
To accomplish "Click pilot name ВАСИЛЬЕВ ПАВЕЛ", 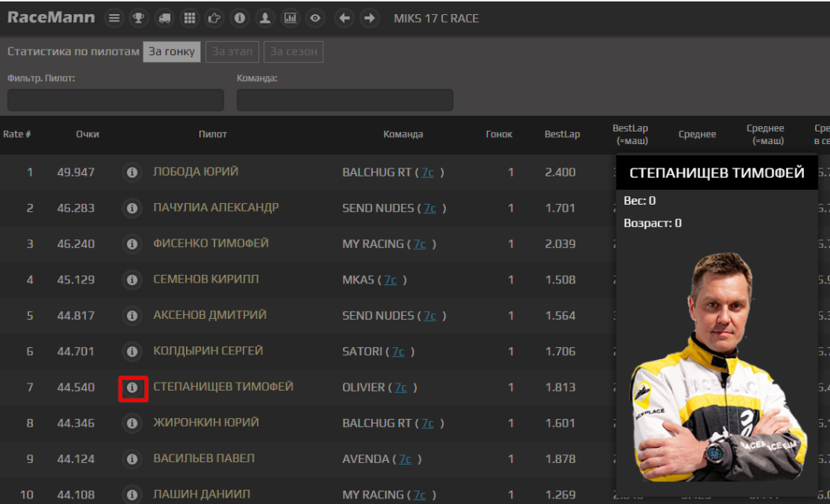I will (x=204, y=458).
